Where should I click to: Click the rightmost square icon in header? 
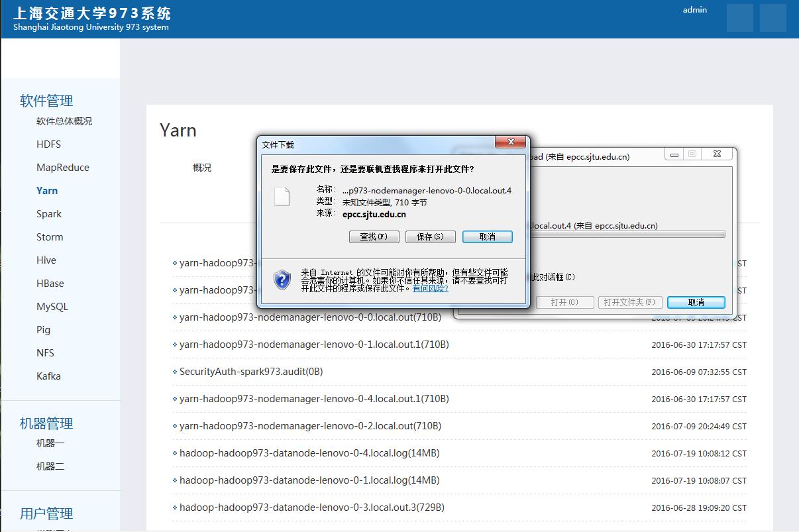(x=772, y=18)
